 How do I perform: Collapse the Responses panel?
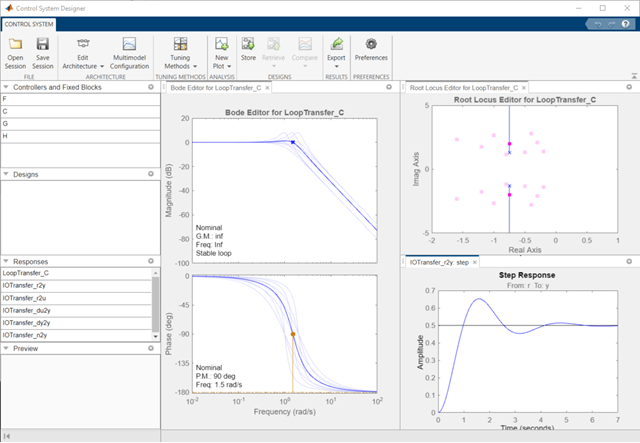tap(6, 260)
